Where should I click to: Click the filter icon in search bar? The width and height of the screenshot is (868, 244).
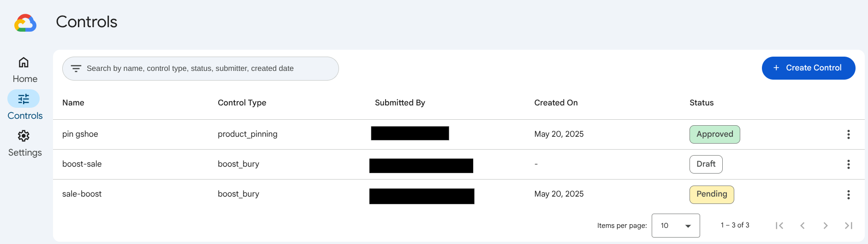pyautogui.click(x=76, y=69)
